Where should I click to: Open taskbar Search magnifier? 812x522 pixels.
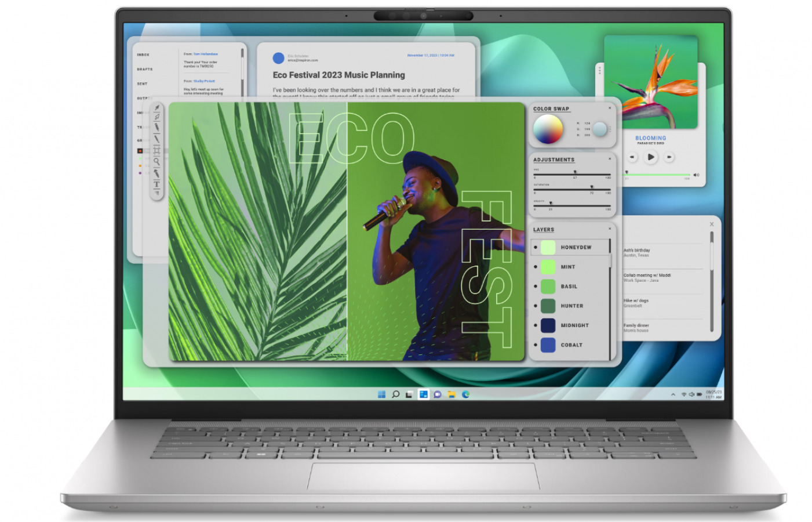(x=395, y=394)
